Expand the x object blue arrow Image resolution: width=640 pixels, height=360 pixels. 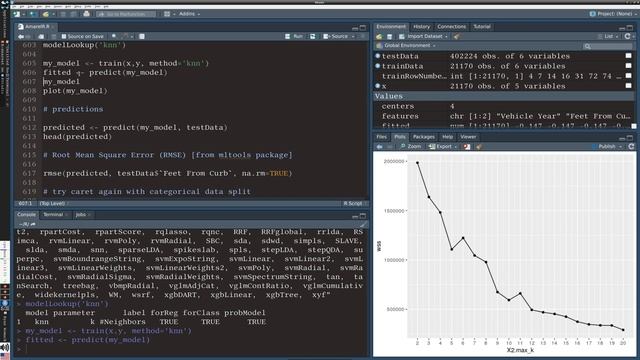click(x=378, y=86)
